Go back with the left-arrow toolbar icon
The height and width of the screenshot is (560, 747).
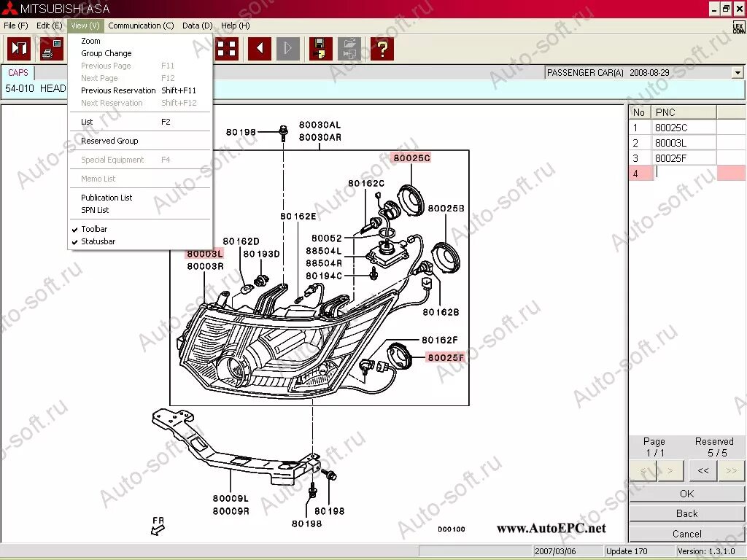tap(260, 49)
